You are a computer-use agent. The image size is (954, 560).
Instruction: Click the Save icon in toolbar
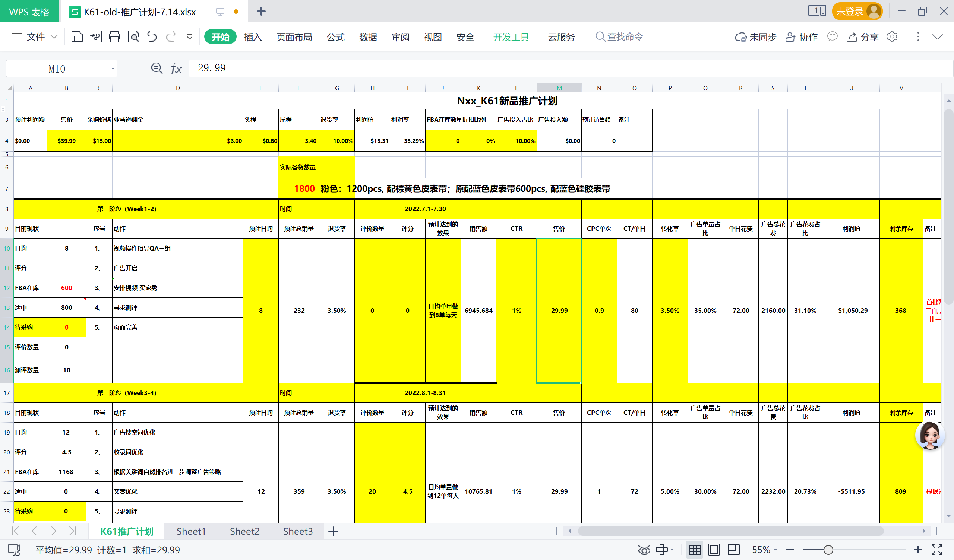[x=77, y=37]
